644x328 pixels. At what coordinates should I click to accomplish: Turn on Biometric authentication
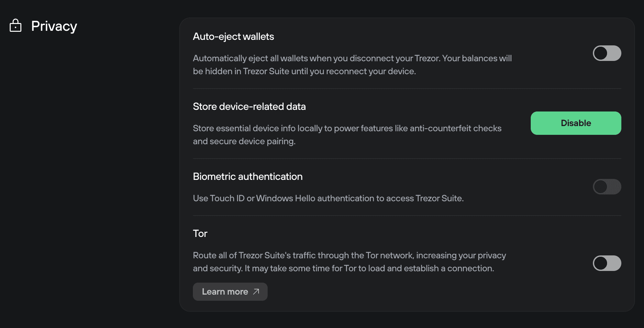click(607, 187)
